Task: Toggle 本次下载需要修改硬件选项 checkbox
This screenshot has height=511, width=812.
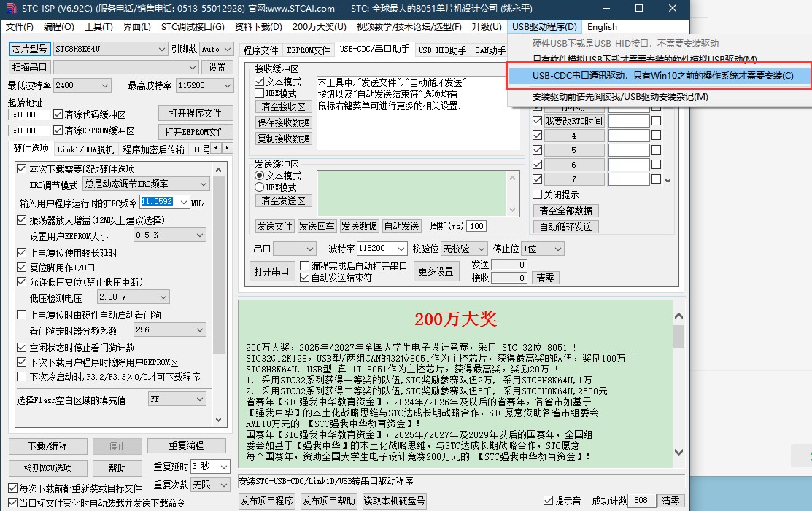Action: tap(22, 168)
